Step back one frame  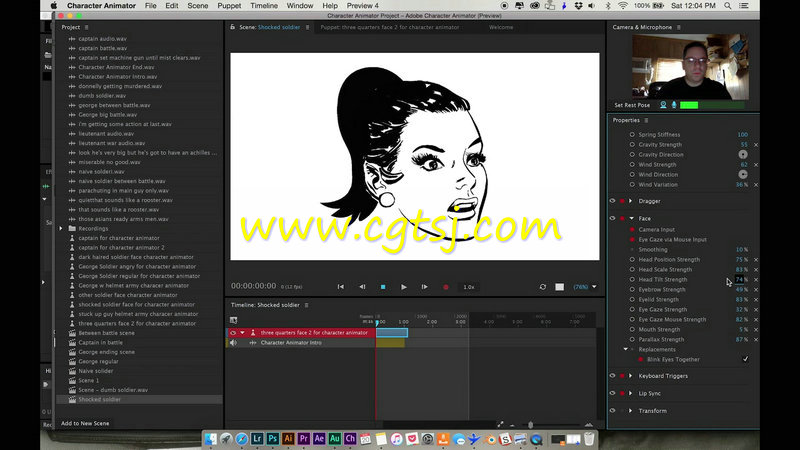(362, 287)
